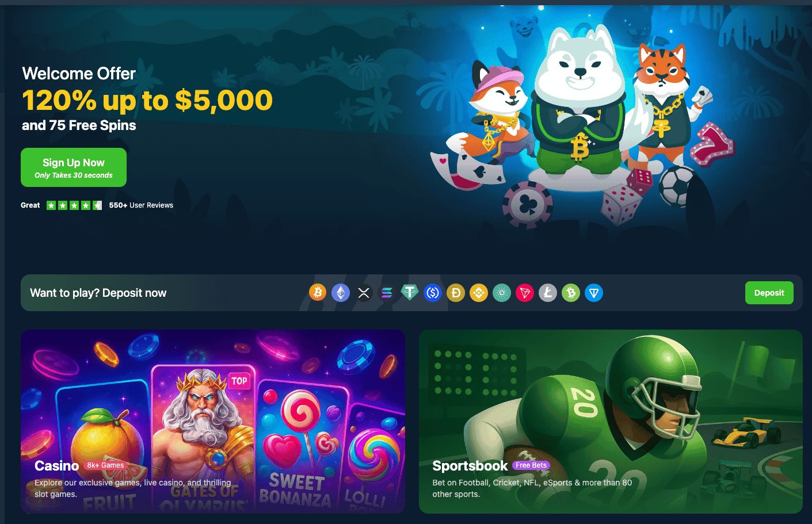812x524 pixels.
Task: Click the green star rating
Action: (74, 205)
